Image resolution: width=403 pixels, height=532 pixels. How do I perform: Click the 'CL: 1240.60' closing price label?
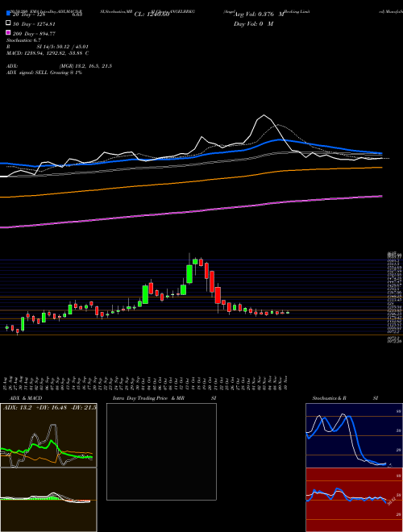click(152, 15)
